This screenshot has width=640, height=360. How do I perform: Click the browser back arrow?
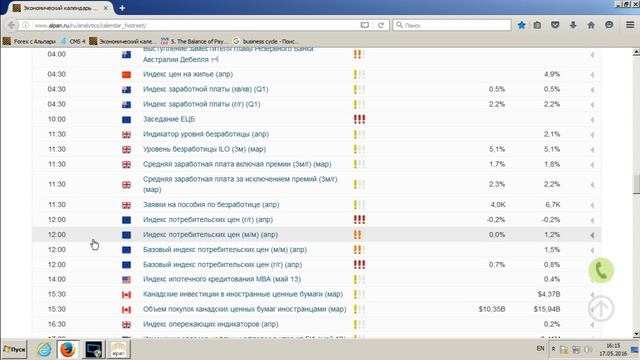(x=12, y=25)
